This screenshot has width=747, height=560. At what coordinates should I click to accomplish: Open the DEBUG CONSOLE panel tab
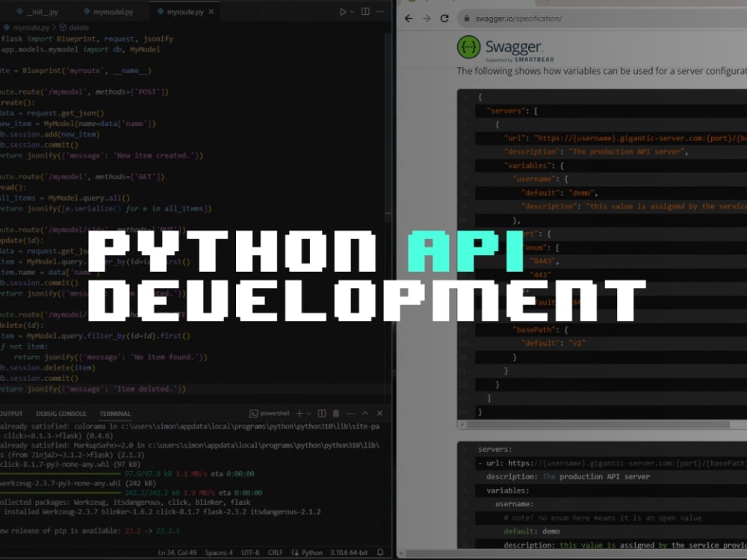click(x=61, y=414)
